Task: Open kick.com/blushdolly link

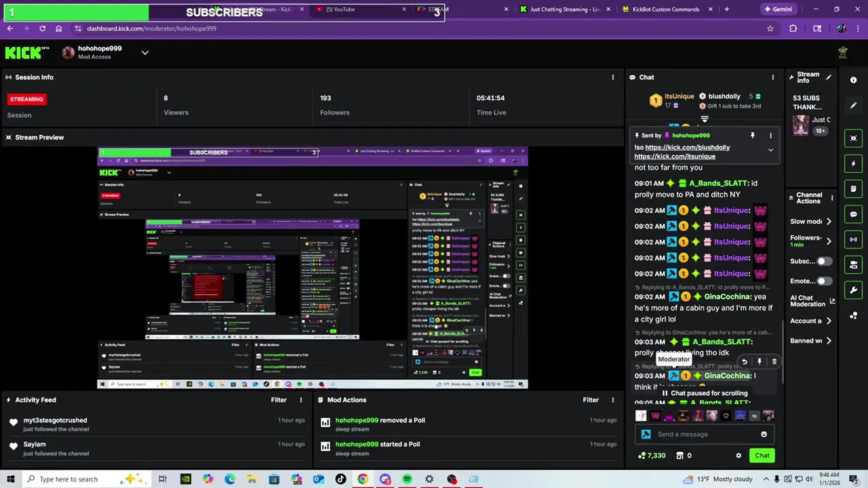Action: click(x=688, y=147)
